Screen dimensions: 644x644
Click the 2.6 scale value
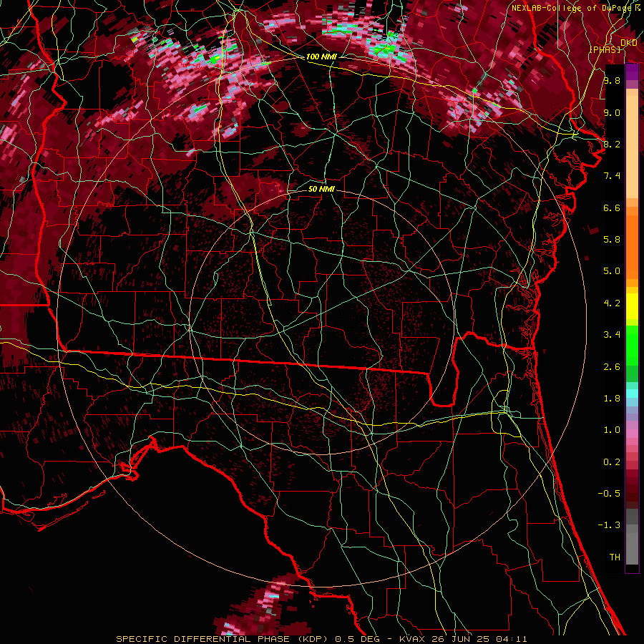[612, 367]
